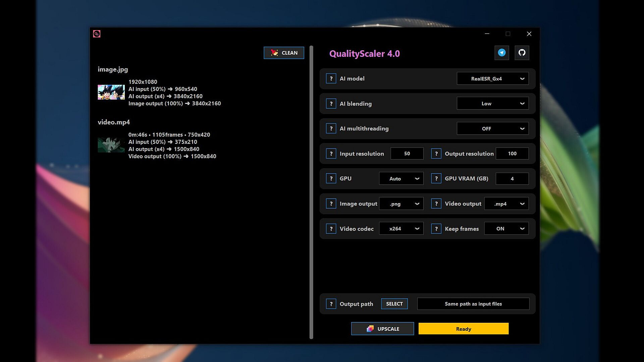Open the AI blending Low dropdown
Image resolution: width=644 pixels, height=362 pixels.
coord(492,104)
